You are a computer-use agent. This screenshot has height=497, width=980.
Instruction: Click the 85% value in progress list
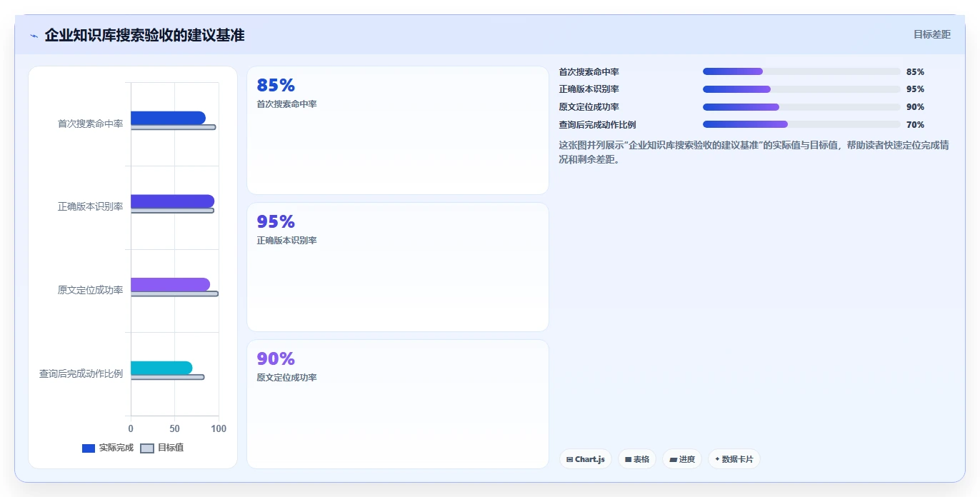tap(915, 72)
